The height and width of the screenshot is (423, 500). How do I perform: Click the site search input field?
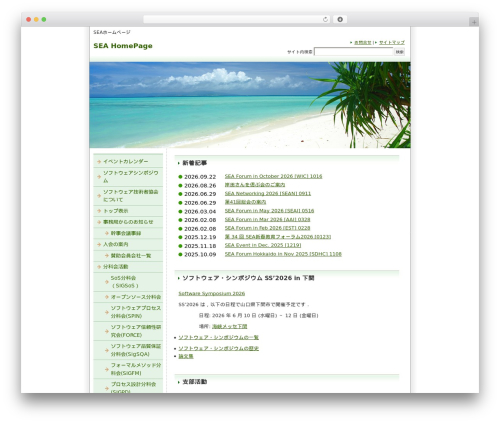[354, 52]
